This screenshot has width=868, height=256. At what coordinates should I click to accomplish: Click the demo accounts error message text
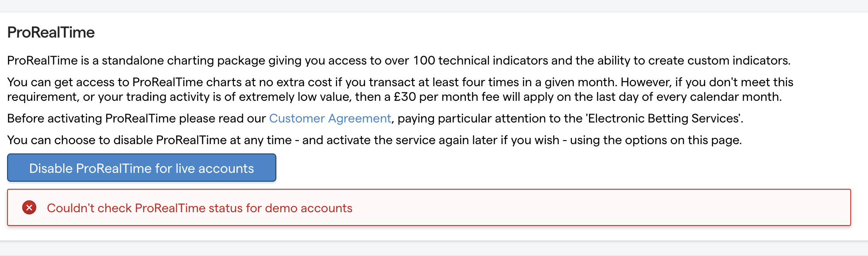(x=199, y=208)
